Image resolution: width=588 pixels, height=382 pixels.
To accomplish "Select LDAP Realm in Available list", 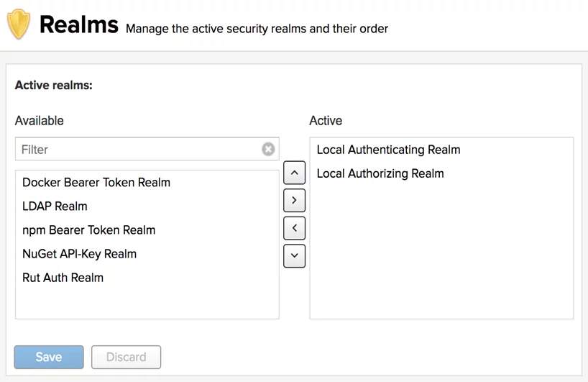I will pos(55,206).
